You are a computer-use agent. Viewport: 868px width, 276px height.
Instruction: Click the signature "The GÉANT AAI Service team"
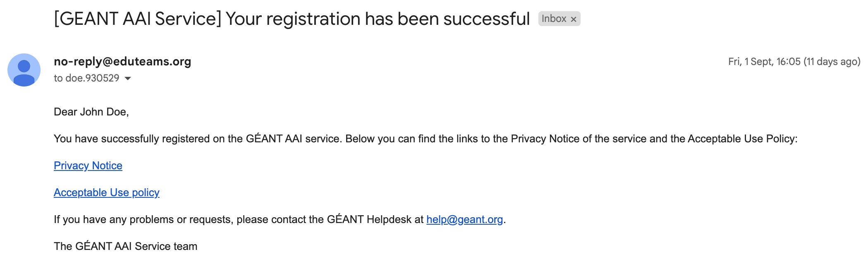126,246
